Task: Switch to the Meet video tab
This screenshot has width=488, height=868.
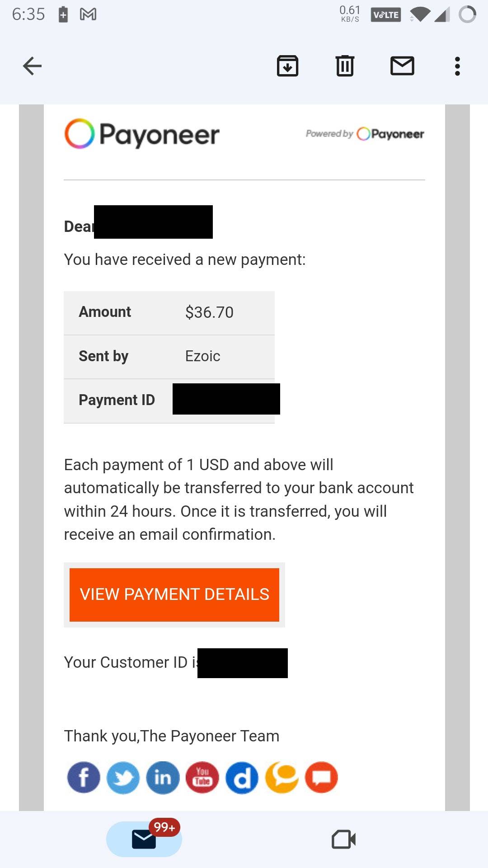Action: pos(344,840)
